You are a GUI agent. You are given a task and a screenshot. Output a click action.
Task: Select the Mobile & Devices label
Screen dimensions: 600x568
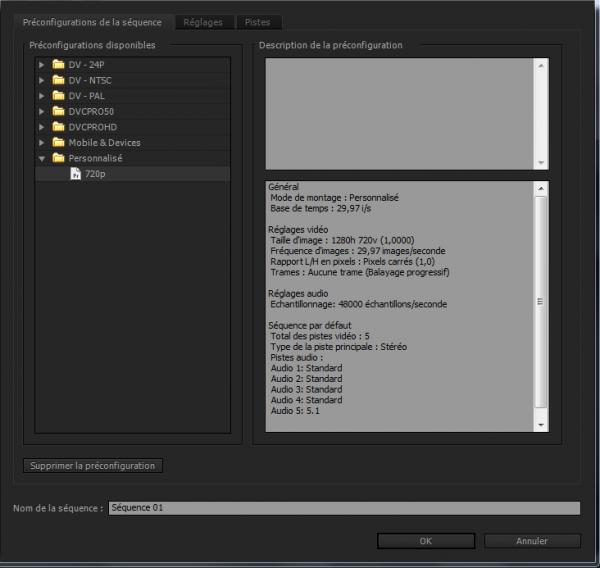104,143
